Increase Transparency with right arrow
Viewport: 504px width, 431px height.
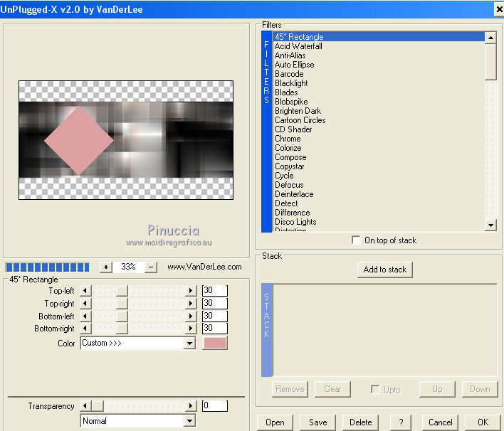191,406
